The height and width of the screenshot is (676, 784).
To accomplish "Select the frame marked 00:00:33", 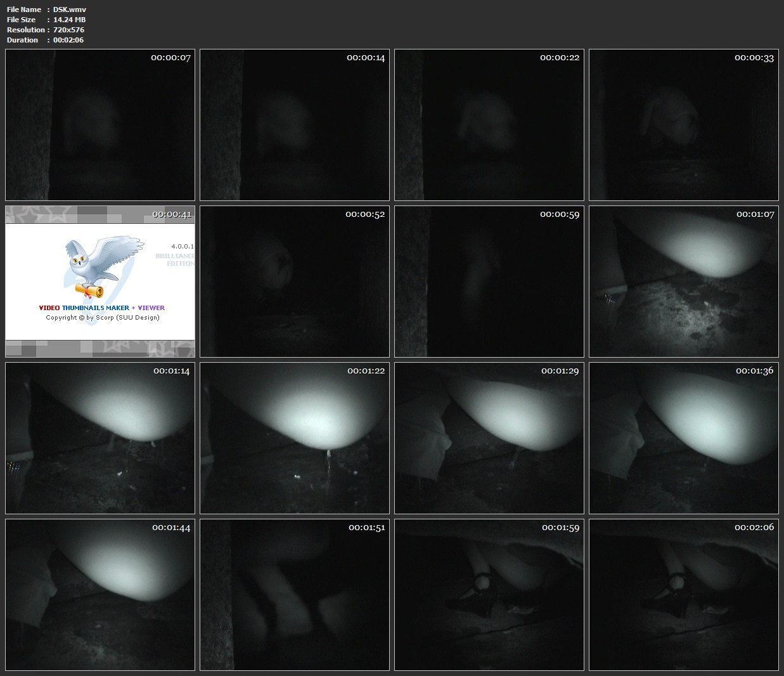I will (684, 125).
